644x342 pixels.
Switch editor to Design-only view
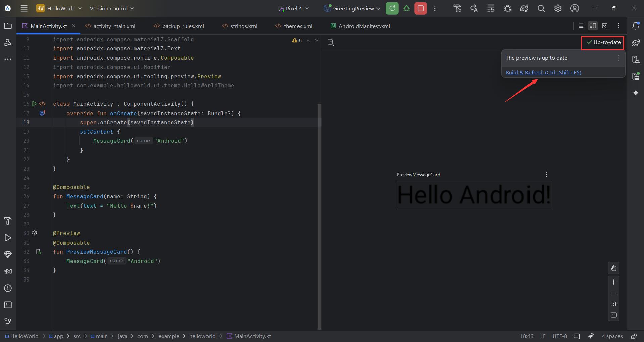605,26
